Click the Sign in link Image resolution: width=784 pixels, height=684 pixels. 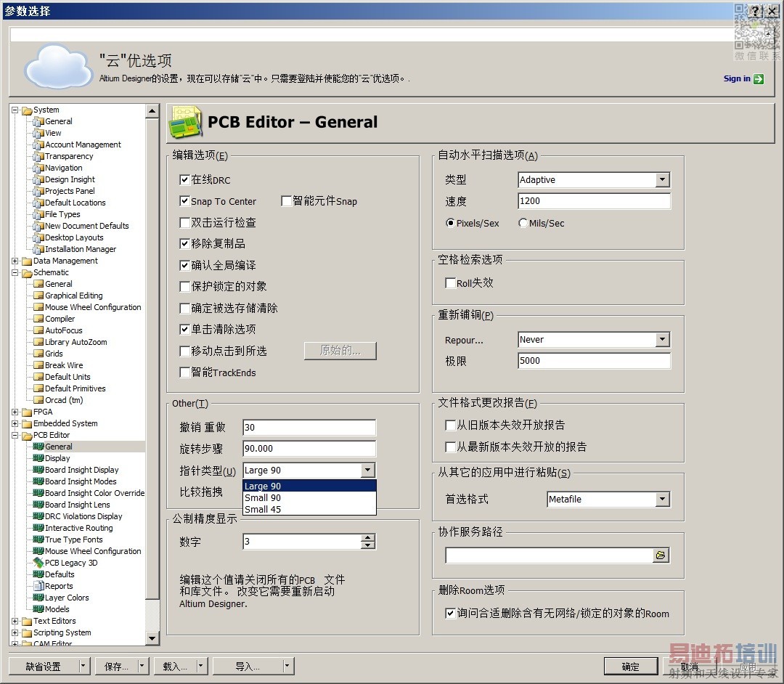737,78
